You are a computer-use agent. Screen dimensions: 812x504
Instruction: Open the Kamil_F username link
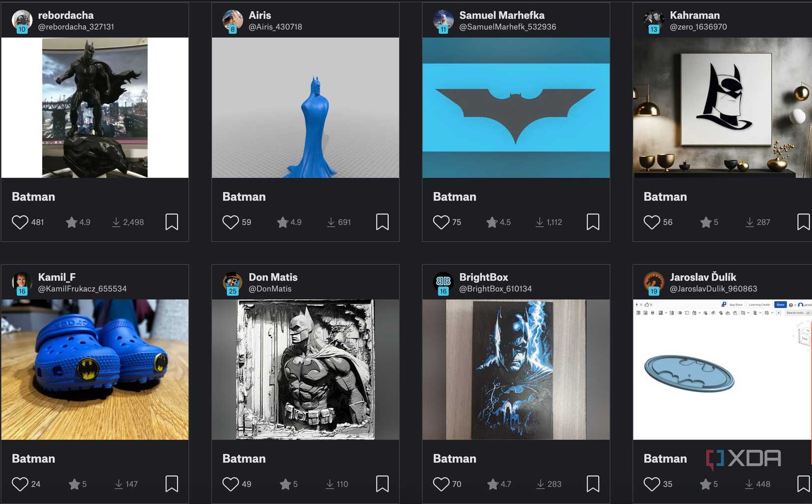click(57, 277)
